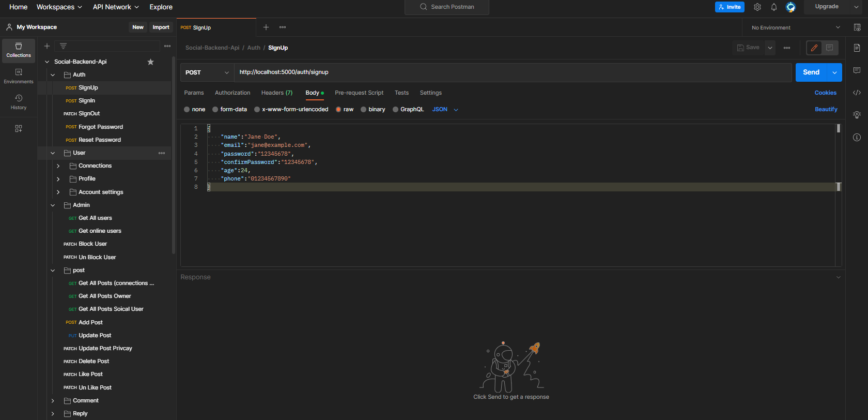The image size is (868, 420).
Task: Open settings gear icon in top bar
Action: tap(757, 7)
